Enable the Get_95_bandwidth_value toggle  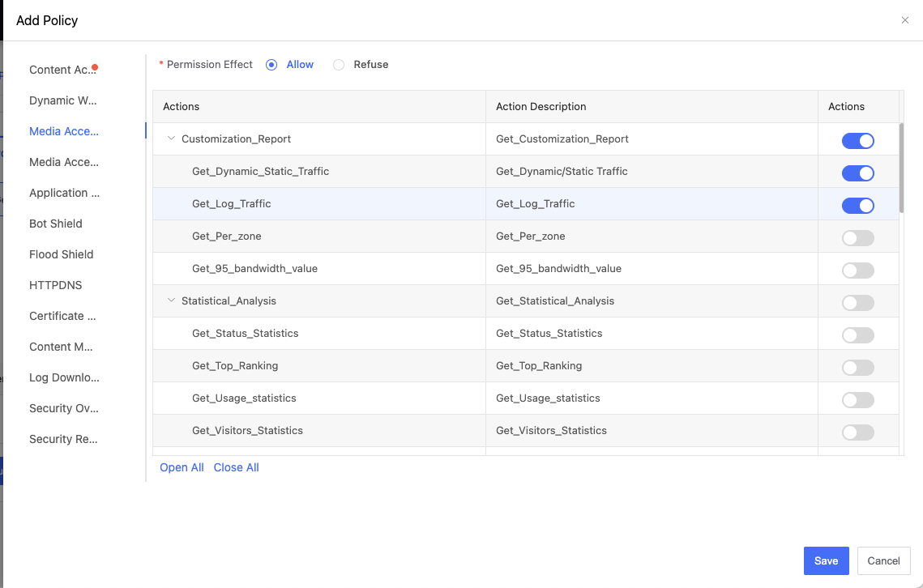(x=857, y=271)
